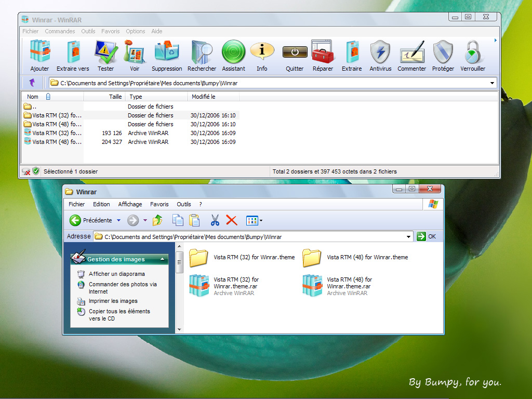Click the up arrow to parent folder
Screen dimensions: 532x399
32,82
